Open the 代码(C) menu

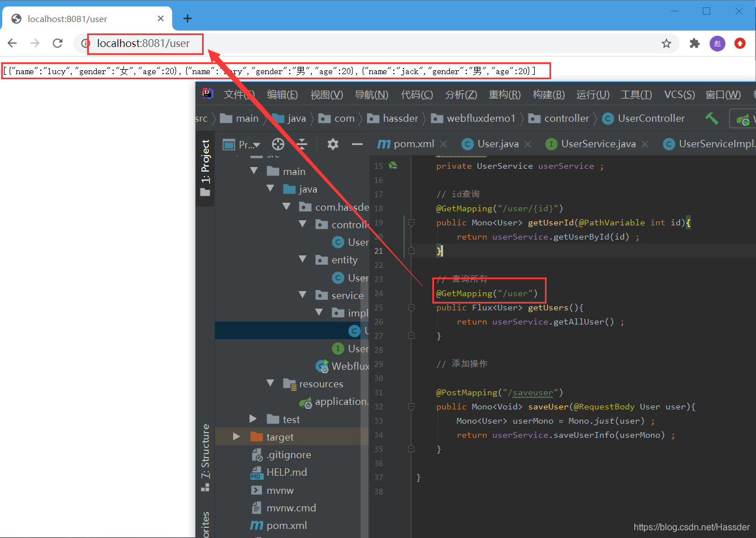(417, 95)
